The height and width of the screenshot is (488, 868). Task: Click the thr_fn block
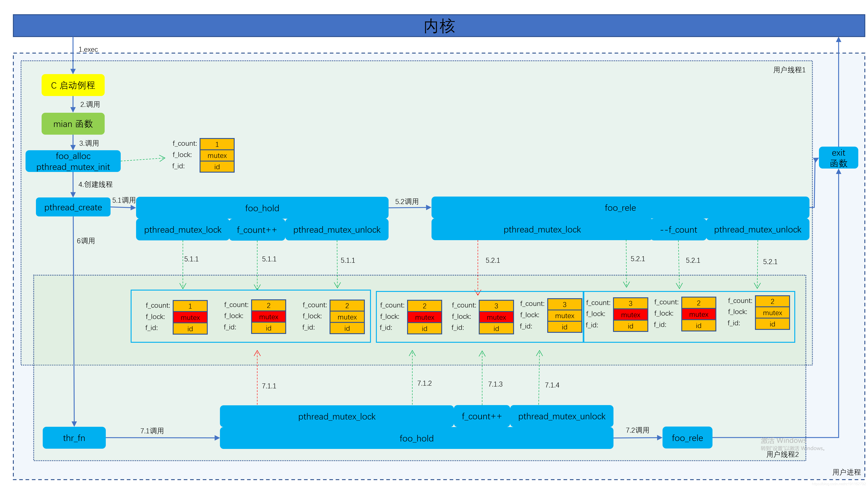[x=74, y=438]
